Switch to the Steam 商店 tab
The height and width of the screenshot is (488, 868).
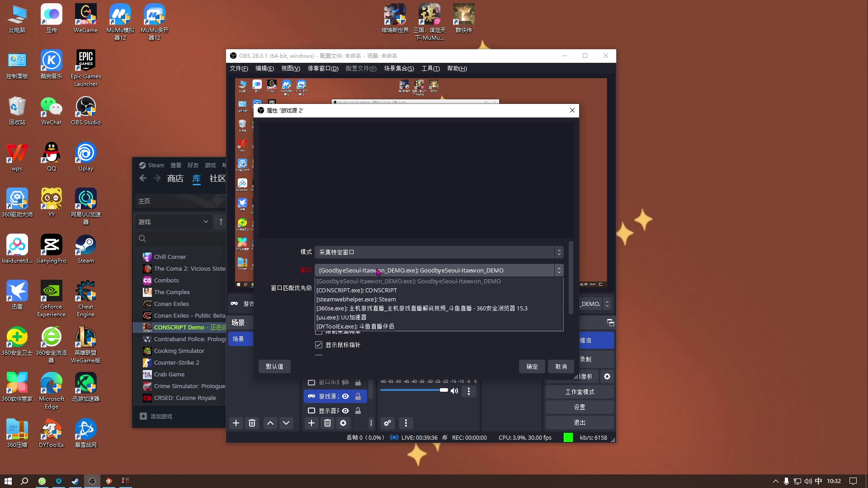(x=175, y=178)
